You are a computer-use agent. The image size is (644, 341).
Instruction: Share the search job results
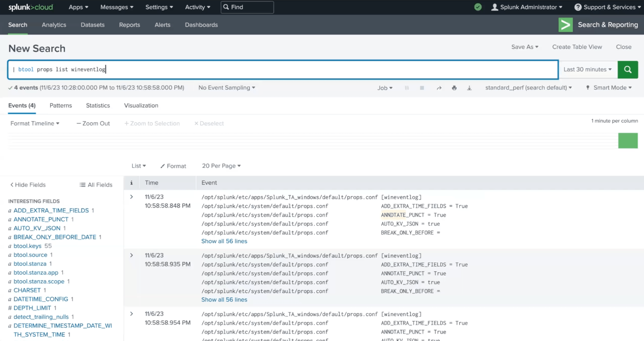[x=439, y=88]
